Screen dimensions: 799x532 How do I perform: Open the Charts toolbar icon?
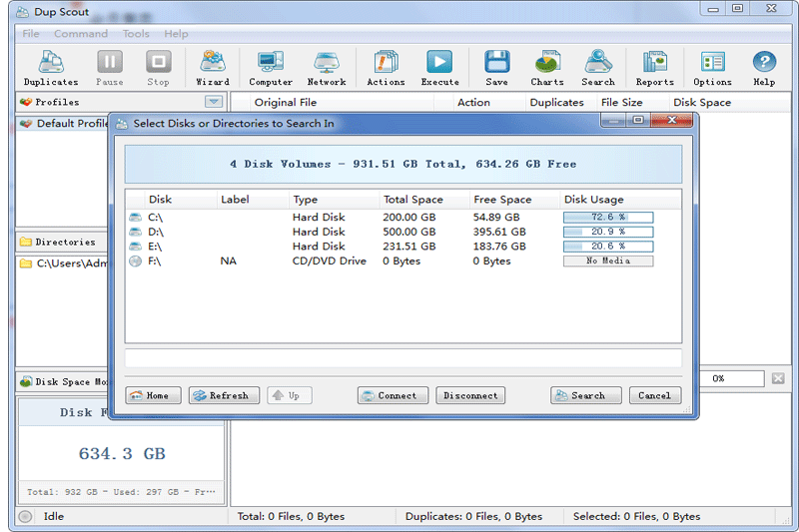coord(547,68)
